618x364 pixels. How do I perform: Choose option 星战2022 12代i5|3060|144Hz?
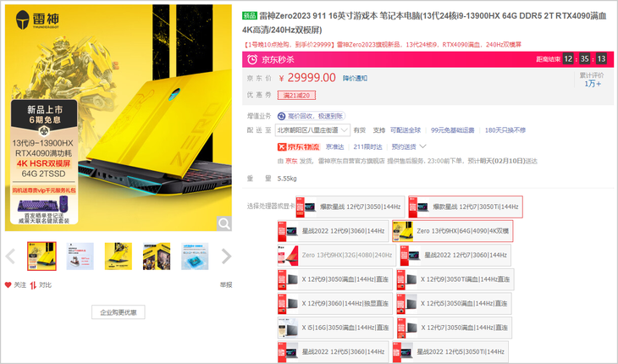(x=333, y=351)
